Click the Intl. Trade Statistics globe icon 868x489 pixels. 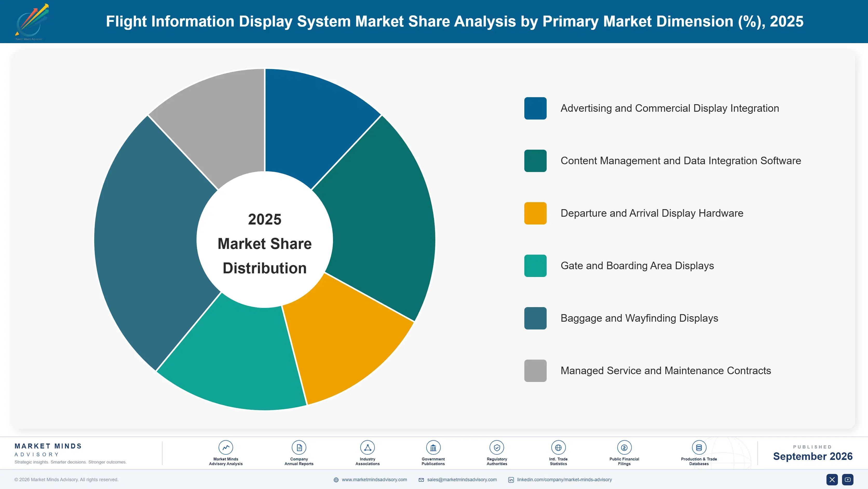click(x=558, y=447)
